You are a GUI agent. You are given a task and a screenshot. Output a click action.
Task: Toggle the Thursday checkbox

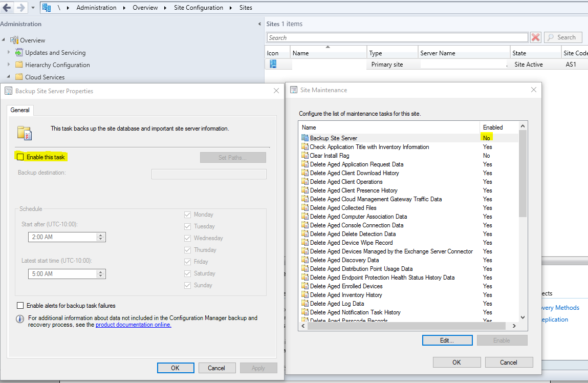pyautogui.click(x=187, y=250)
